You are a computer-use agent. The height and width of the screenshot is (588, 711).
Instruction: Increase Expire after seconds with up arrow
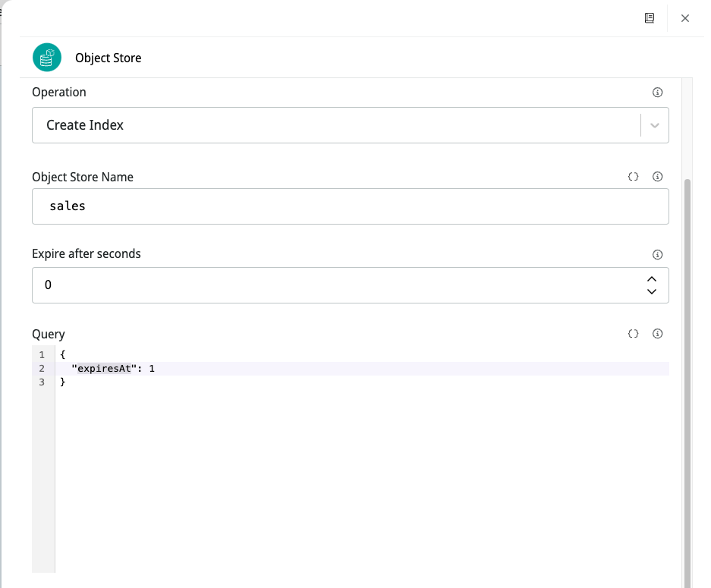tap(652, 278)
